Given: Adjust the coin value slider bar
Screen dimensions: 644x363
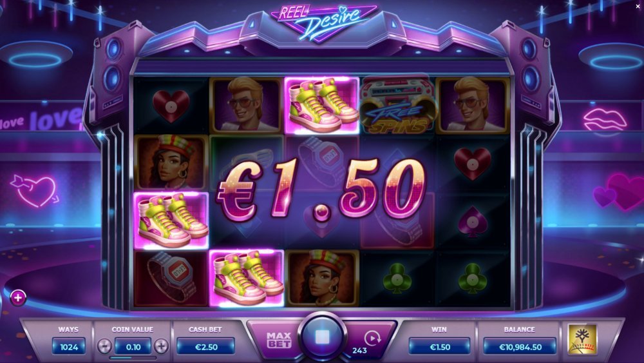Looking at the screenshot, I should click(x=133, y=358).
